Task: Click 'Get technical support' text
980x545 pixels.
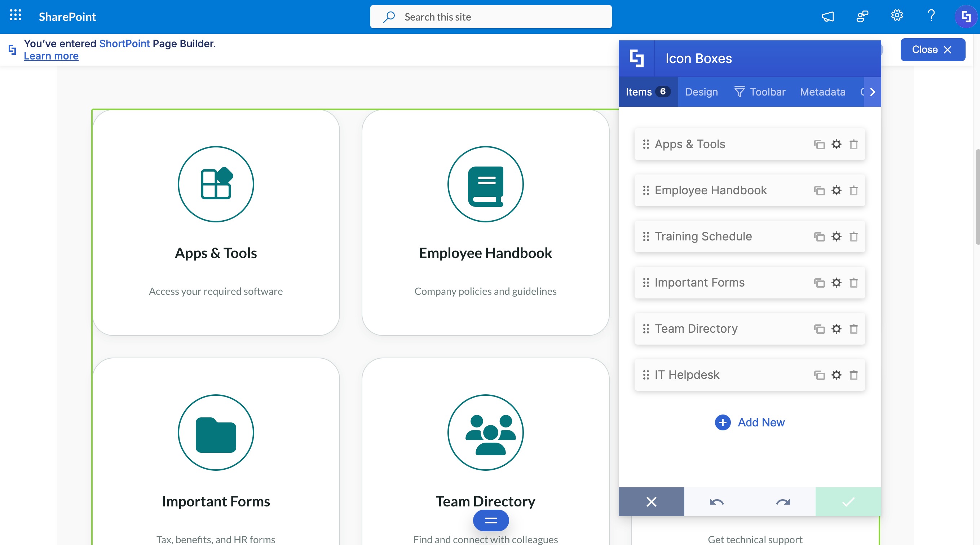Action: click(755, 540)
